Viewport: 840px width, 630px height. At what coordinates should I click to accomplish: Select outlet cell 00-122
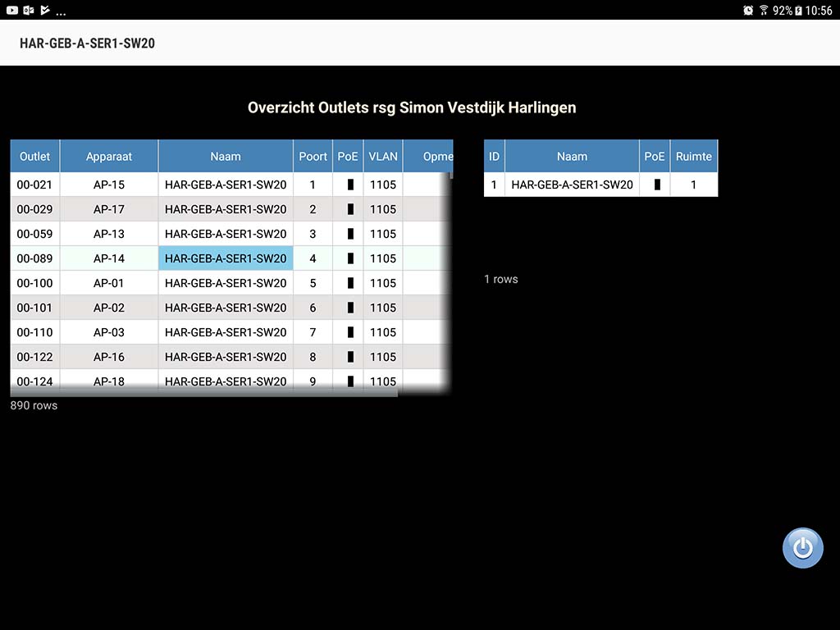[34, 358]
